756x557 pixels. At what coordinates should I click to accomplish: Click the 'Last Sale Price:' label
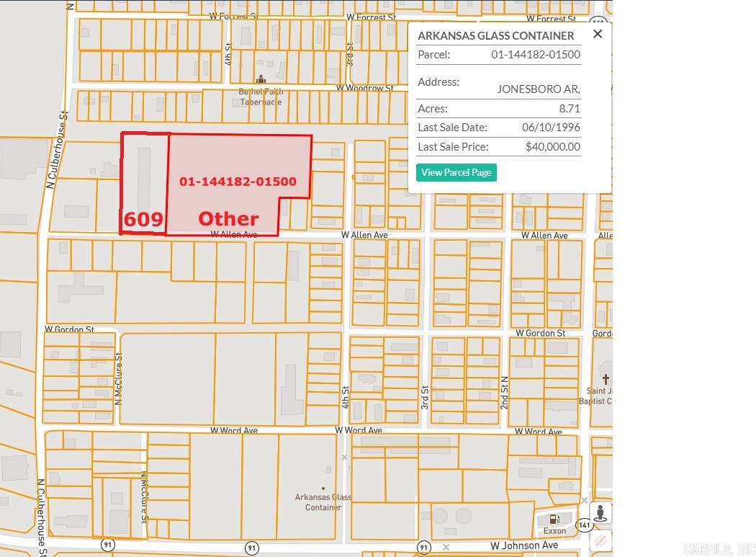tap(453, 147)
